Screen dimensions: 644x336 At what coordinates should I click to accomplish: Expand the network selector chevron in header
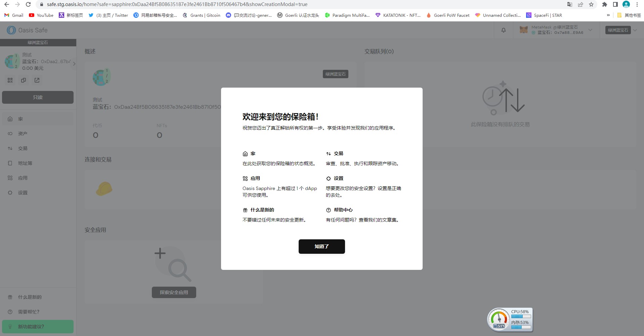coord(635,30)
